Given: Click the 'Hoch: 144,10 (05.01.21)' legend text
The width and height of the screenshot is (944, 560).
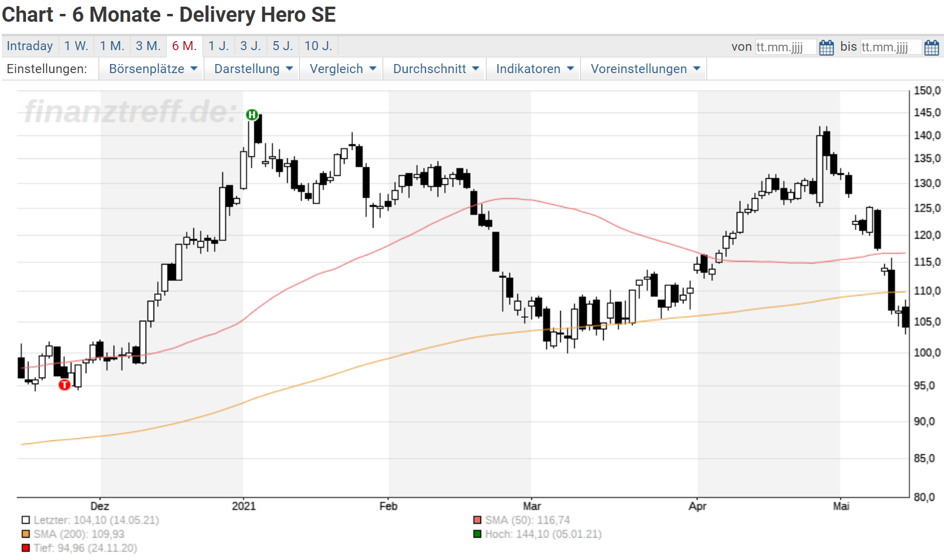Looking at the screenshot, I should tap(543, 534).
